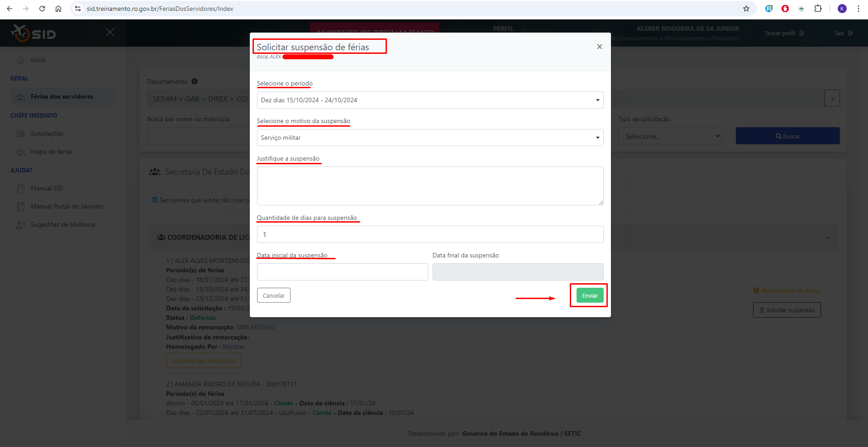Click the site information icon in the address bar

point(78,9)
